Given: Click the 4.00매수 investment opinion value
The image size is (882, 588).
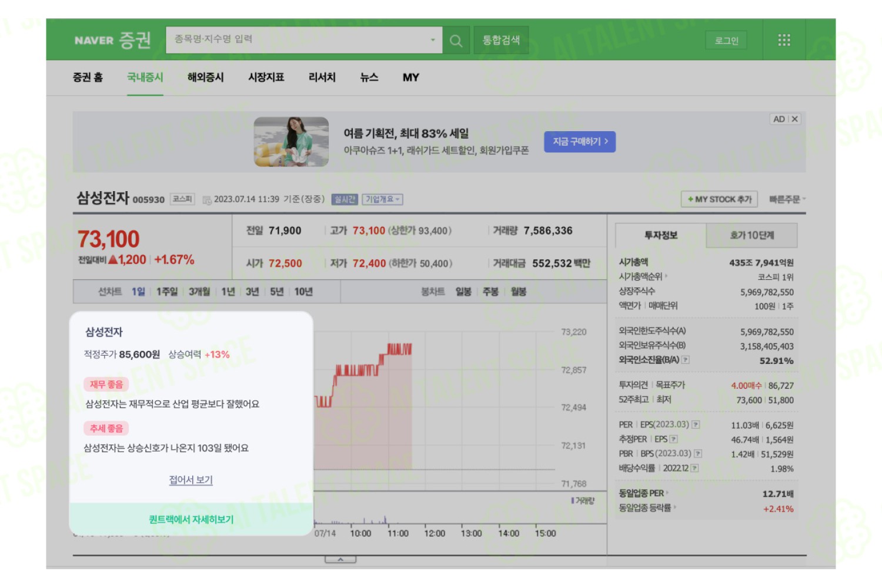Looking at the screenshot, I should pyautogui.click(x=746, y=386).
